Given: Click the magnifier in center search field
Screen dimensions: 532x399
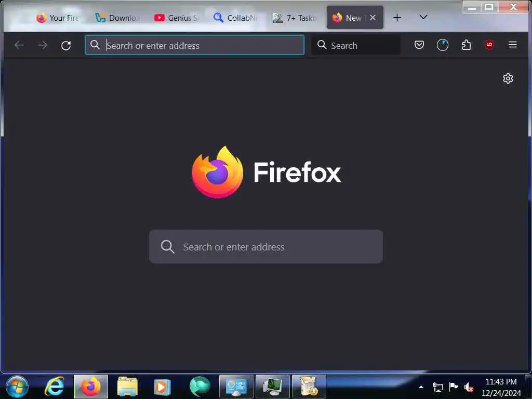Looking at the screenshot, I should (168, 247).
